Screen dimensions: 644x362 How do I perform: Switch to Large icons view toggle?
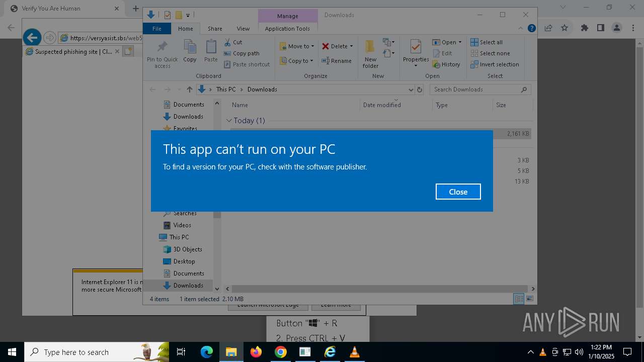[x=529, y=299]
